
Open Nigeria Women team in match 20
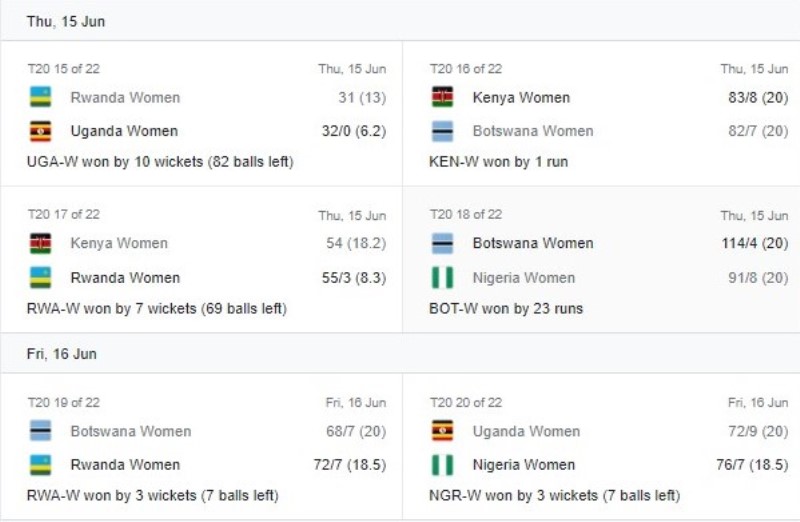pos(523,465)
